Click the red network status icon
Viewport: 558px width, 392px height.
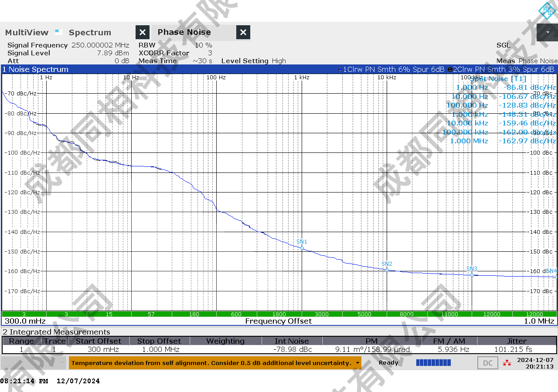tap(507, 363)
